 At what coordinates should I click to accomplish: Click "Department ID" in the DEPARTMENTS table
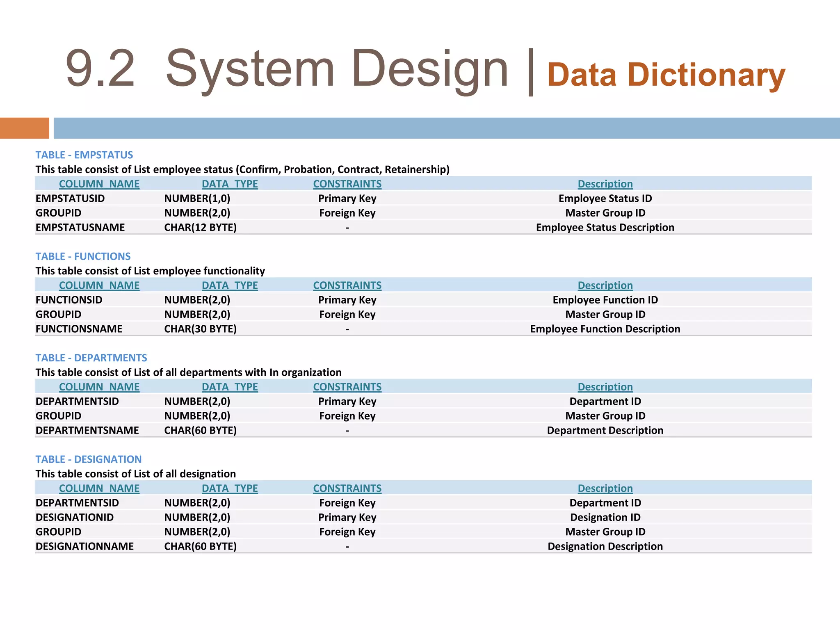pos(605,401)
